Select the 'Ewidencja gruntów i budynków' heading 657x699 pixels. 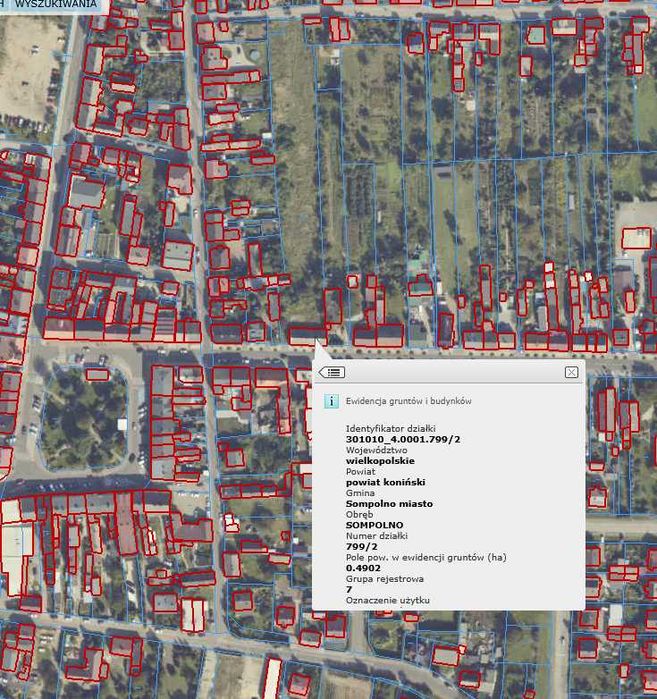(408, 401)
